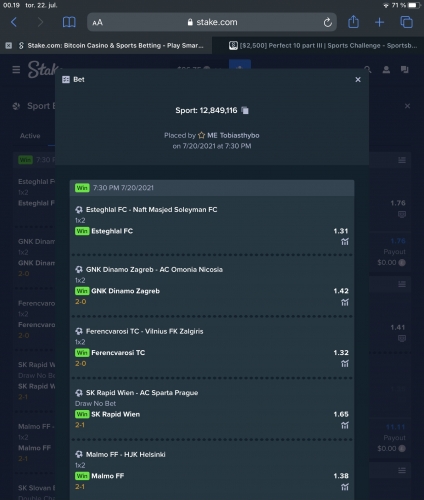Show Safari tab overview
The height and width of the screenshot is (500, 424).
click(x=406, y=22)
